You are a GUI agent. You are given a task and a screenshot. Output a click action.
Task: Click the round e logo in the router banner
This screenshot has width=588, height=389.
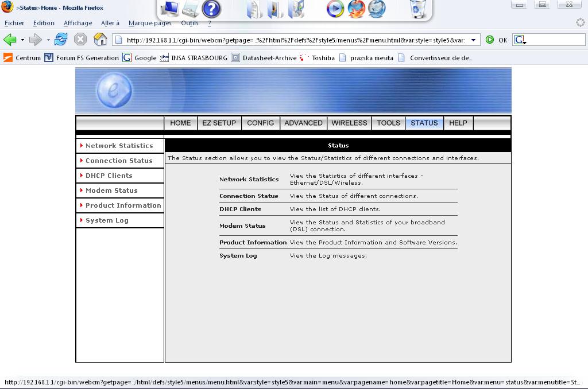point(114,90)
